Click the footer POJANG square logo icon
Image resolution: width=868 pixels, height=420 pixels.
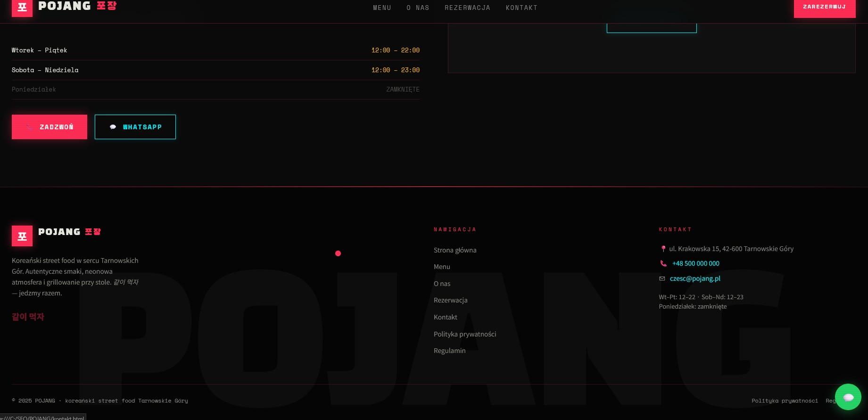coord(22,236)
